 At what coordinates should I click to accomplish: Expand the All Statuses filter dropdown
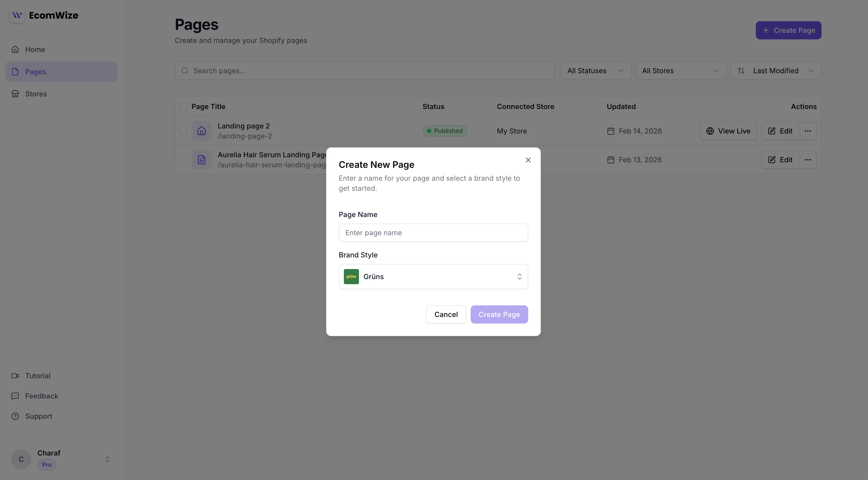[x=595, y=71]
